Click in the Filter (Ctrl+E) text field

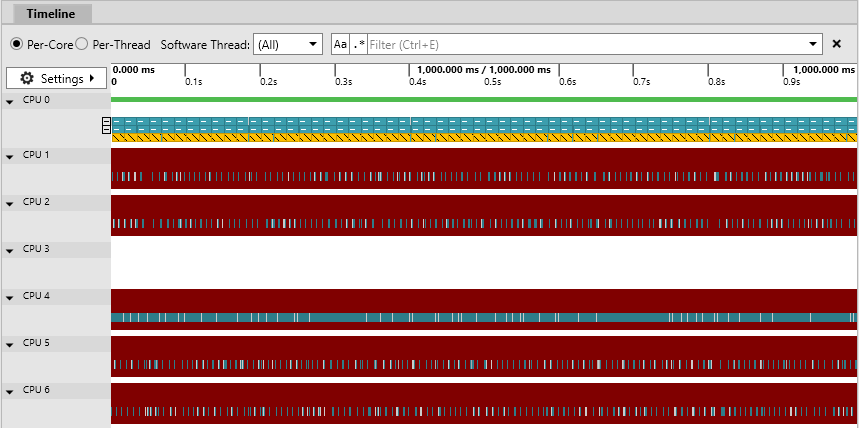pos(586,44)
